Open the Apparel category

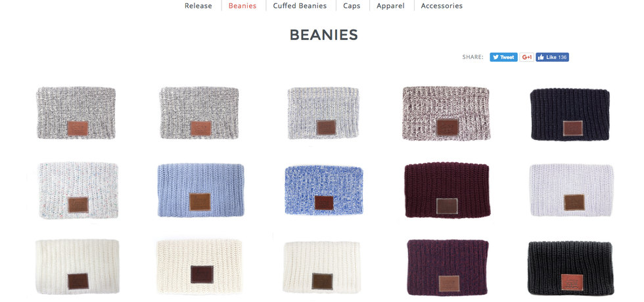pos(390,6)
